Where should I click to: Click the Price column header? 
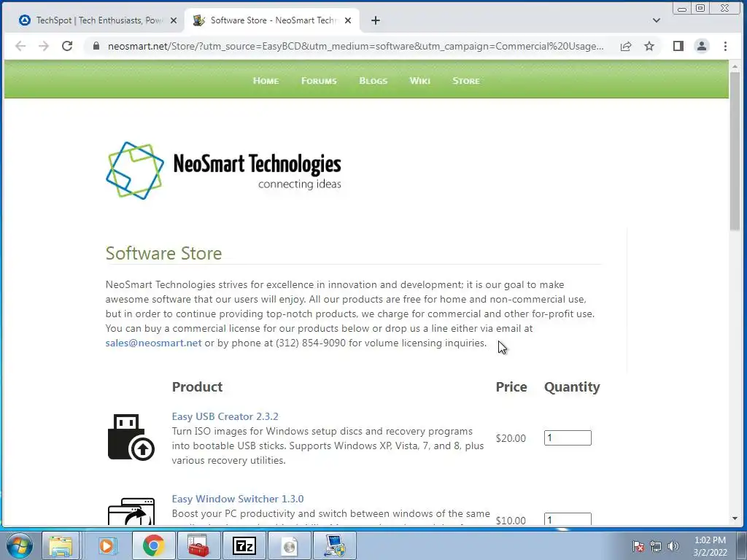(511, 387)
